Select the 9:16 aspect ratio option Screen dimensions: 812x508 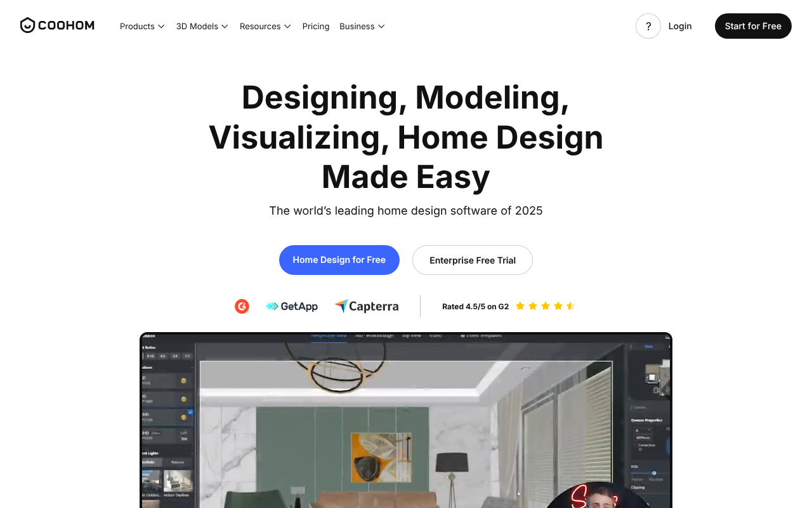pos(150,356)
